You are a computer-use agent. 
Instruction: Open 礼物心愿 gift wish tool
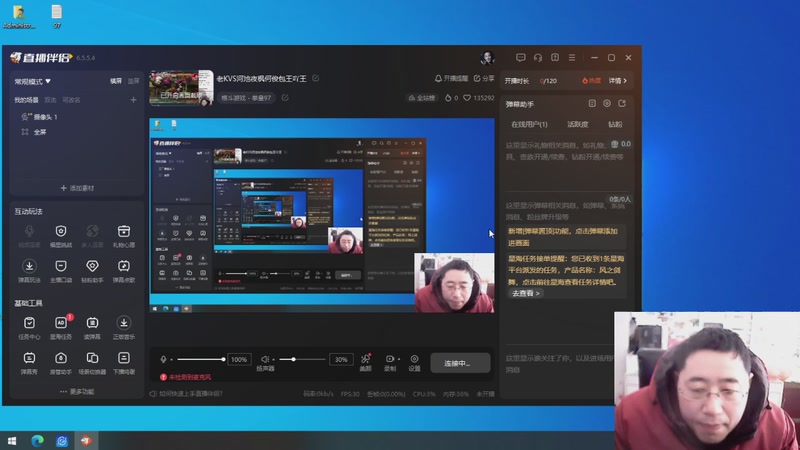(x=123, y=236)
